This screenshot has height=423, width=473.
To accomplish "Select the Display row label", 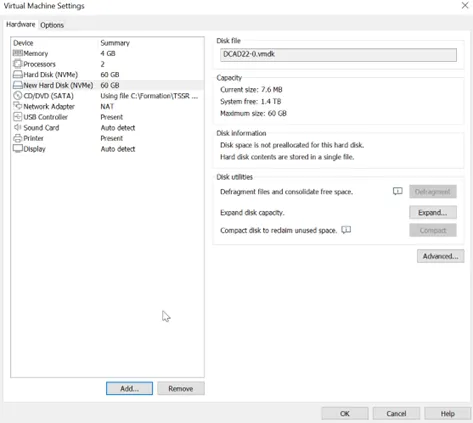I will (x=34, y=149).
